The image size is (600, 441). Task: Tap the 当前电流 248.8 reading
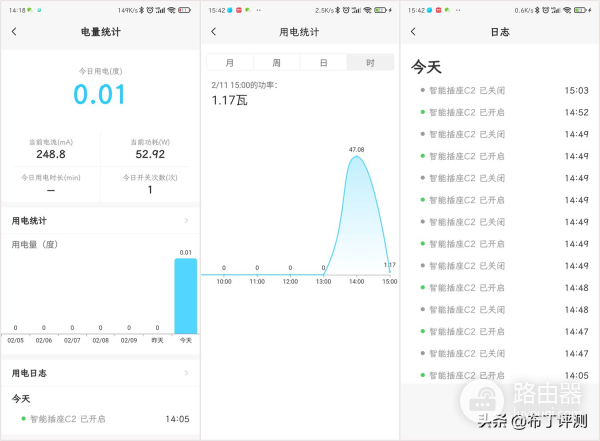(x=50, y=154)
